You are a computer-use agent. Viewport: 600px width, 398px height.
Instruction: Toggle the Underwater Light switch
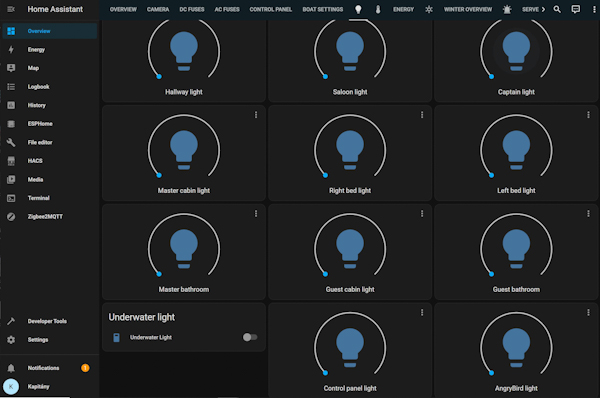250,337
